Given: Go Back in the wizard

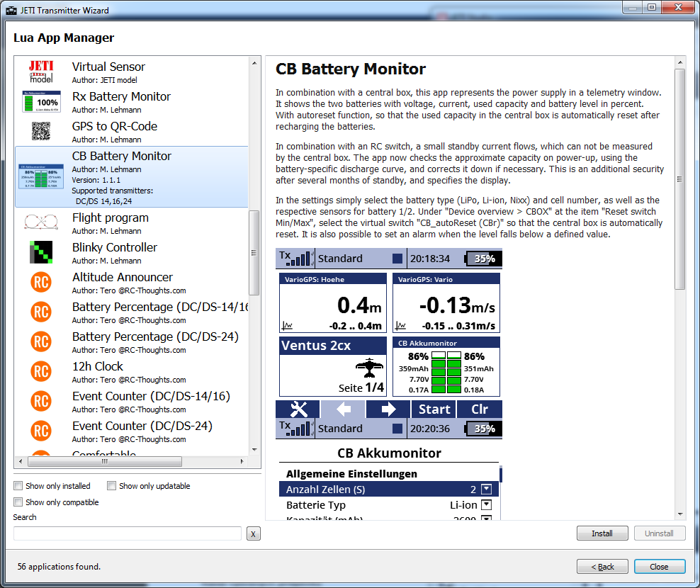Looking at the screenshot, I should pos(602,567).
